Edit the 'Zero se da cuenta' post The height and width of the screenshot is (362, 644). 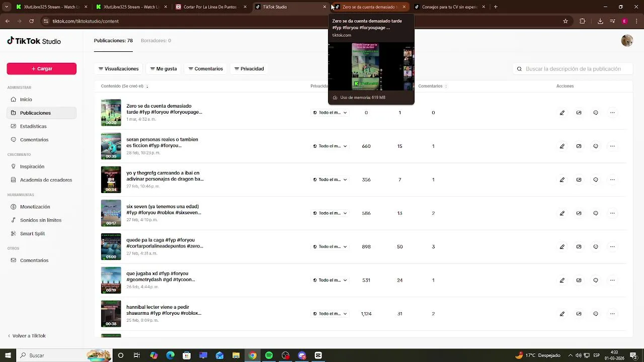562,113
